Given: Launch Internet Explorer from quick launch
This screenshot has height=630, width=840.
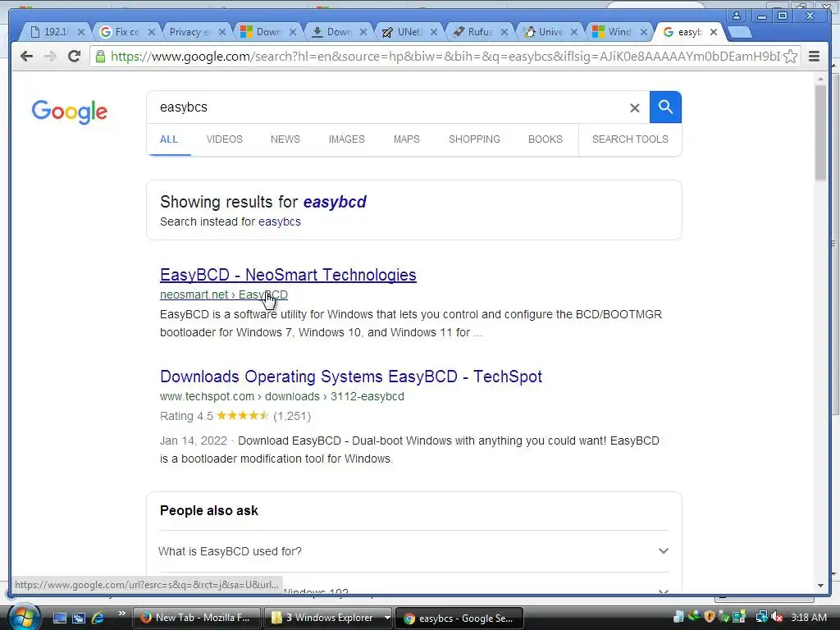Looking at the screenshot, I should pyautogui.click(x=98, y=618).
